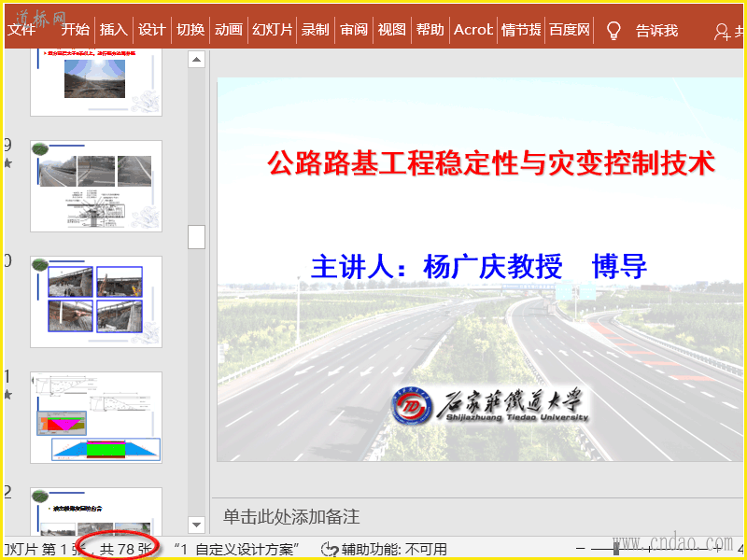
Task: Click the zoom slider handle
Action: coord(616,549)
